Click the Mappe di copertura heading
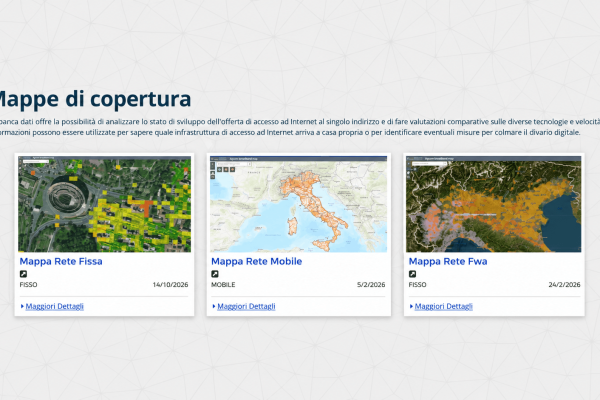The width and height of the screenshot is (600, 400). pos(94,99)
